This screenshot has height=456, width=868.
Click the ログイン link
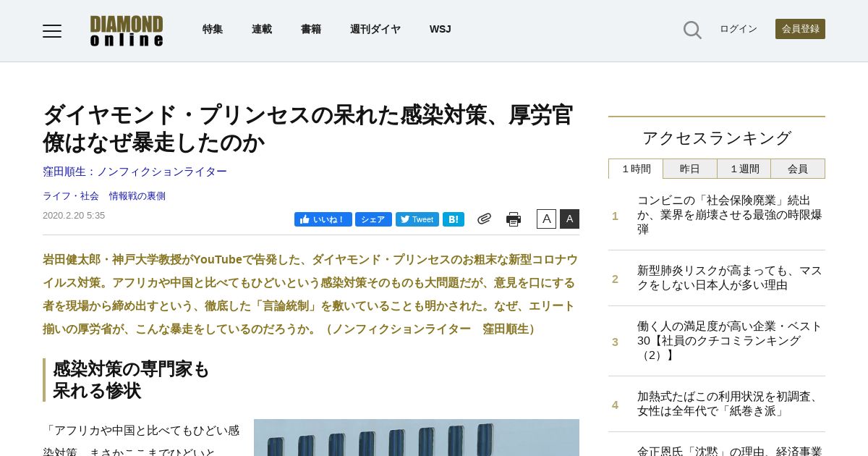click(x=739, y=29)
